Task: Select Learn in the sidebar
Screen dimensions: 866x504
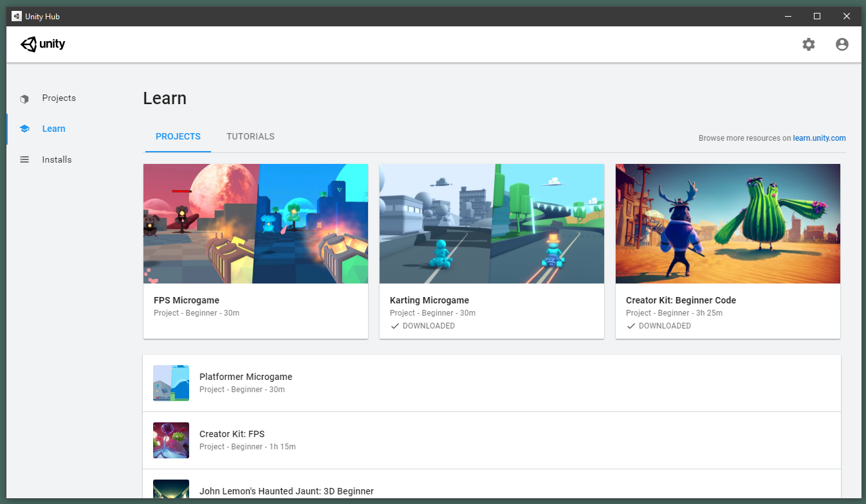Action: click(54, 129)
